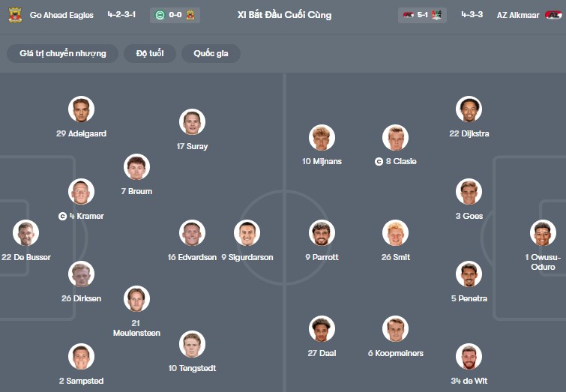Click the AZ Alkmaar club crest
This screenshot has width=566, height=392.
tap(553, 15)
